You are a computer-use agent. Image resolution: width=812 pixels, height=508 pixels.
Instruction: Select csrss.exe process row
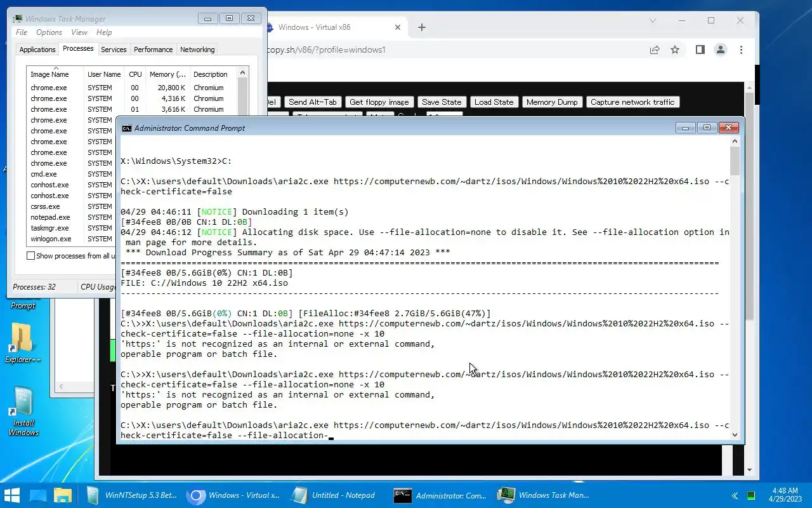(x=71, y=206)
